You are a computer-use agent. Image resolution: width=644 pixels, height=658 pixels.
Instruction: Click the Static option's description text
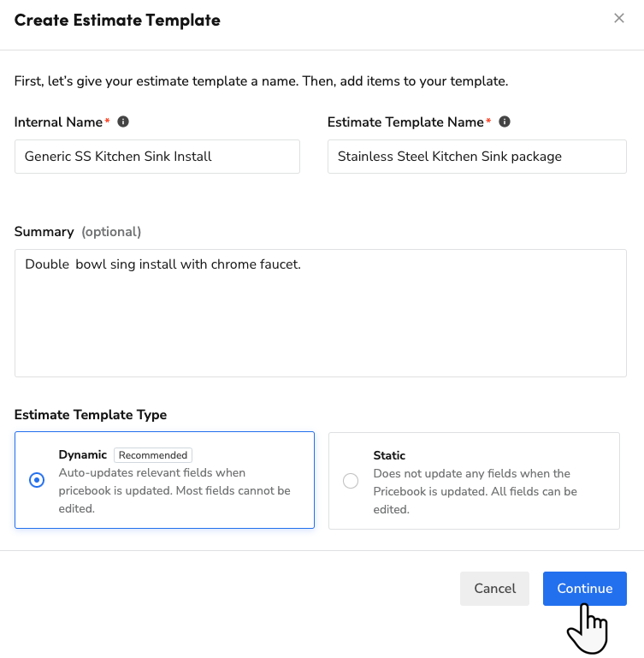coord(475,491)
